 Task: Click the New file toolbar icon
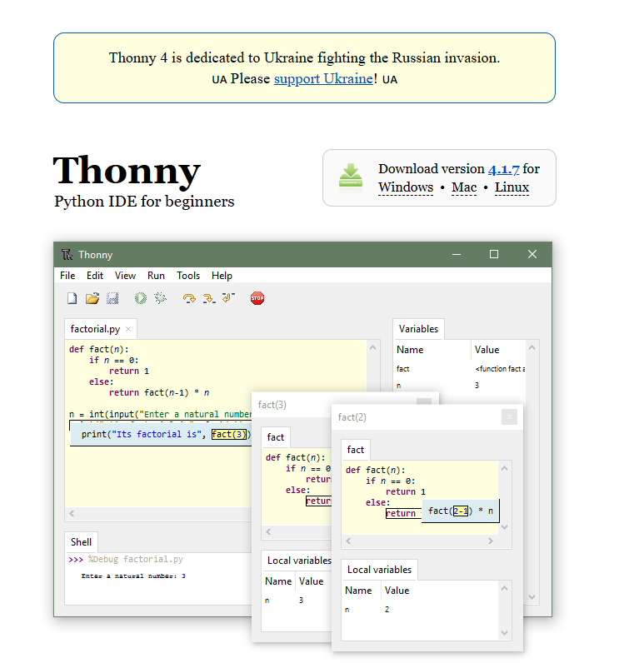pyautogui.click(x=72, y=298)
